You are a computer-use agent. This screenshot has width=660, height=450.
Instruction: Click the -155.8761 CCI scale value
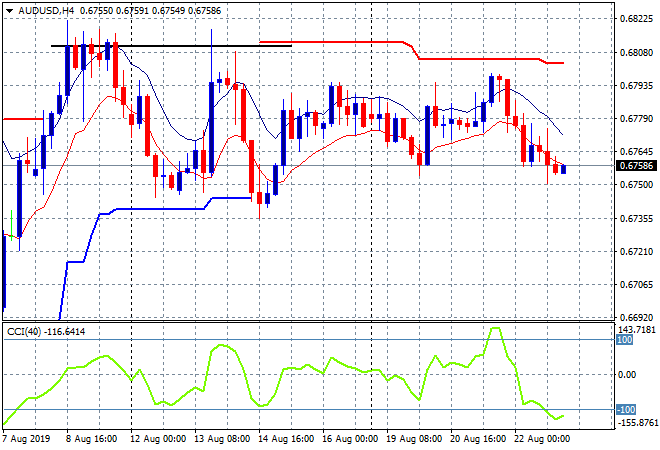tap(637, 422)
